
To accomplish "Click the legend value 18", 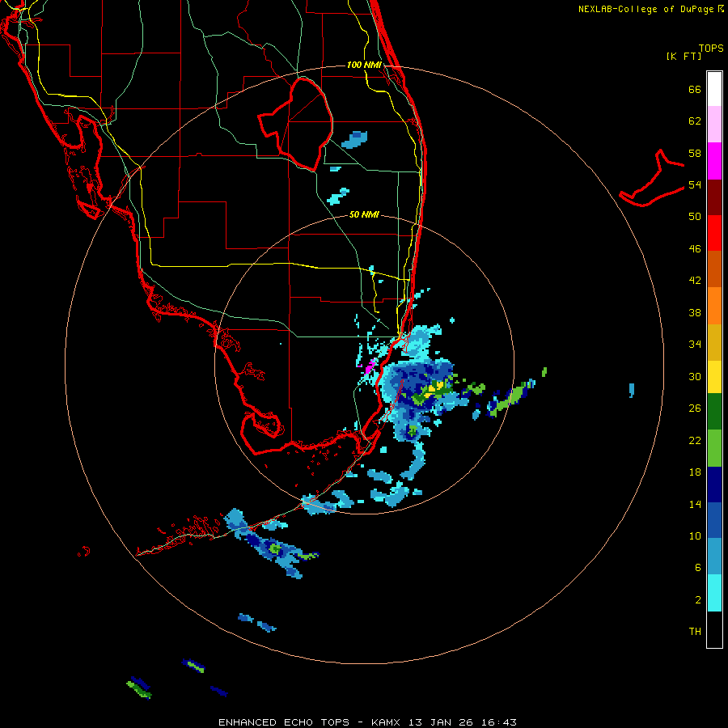I will click(x=695, y=472).
